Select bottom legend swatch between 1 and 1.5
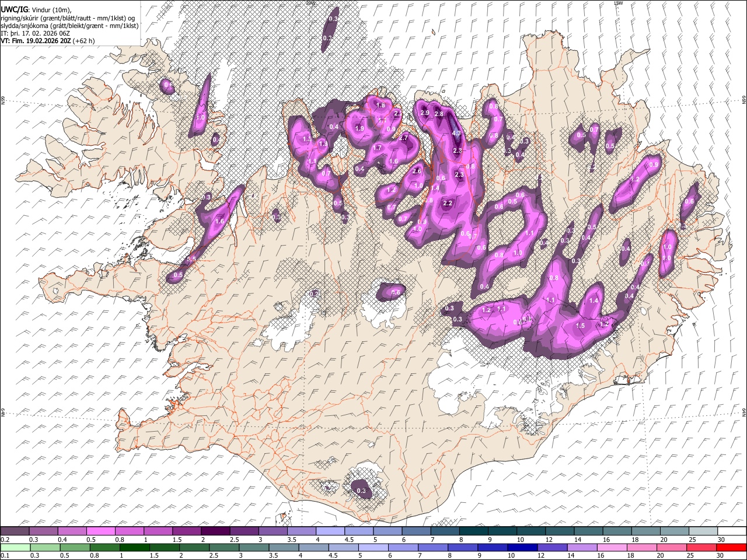 point(134,547)
